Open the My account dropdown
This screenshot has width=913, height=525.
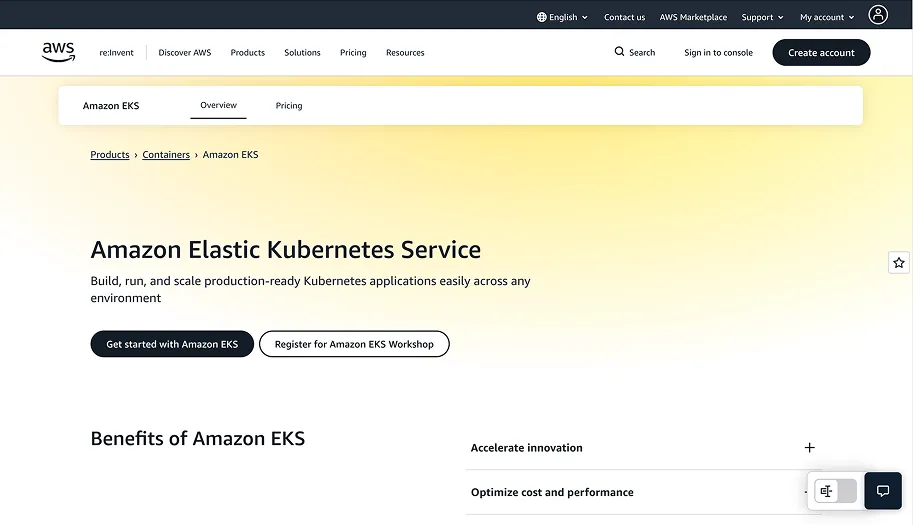point(827,17)
